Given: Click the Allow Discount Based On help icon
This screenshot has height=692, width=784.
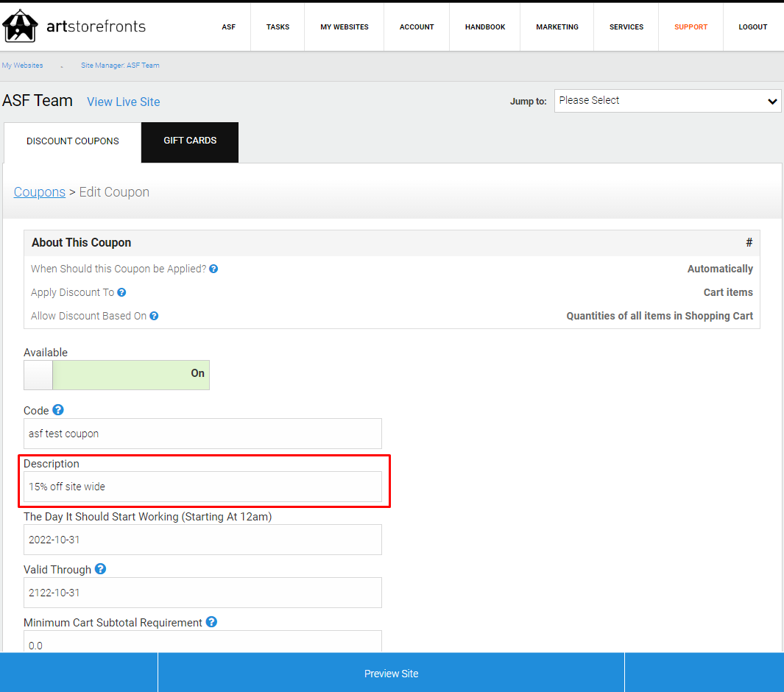Looking at the screenshot, I should pyautogui.click(x=153, y=316).
